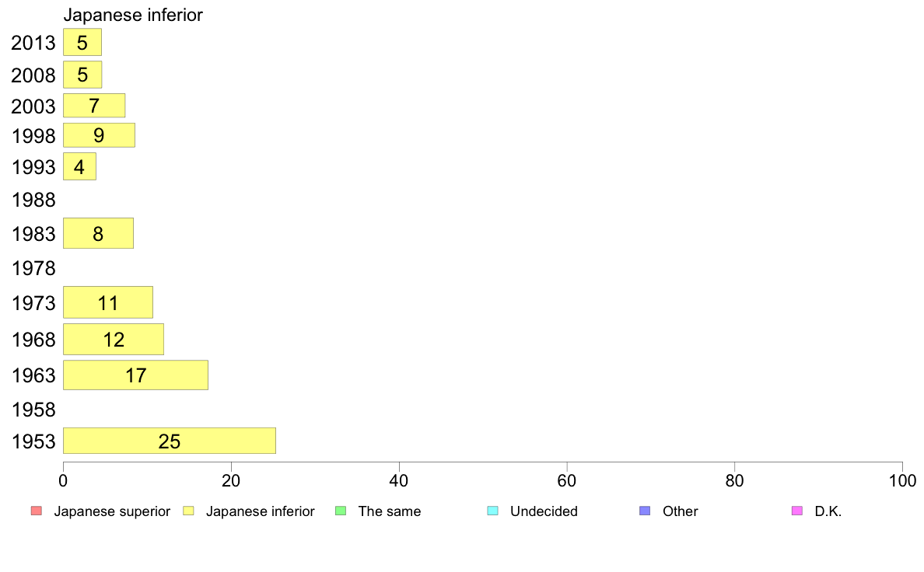Click the Undecided legend label
This screenshot has height=572, width=924.
(544, 511)
